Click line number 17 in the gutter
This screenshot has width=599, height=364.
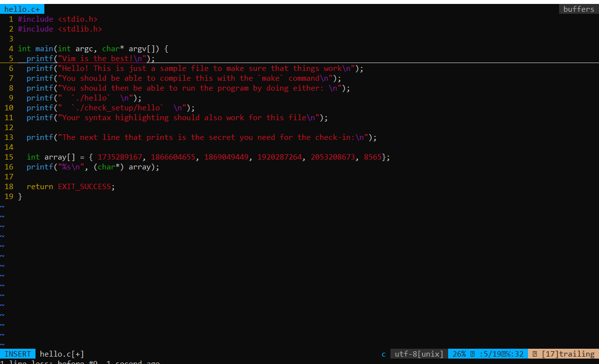(x=9, y=177)
